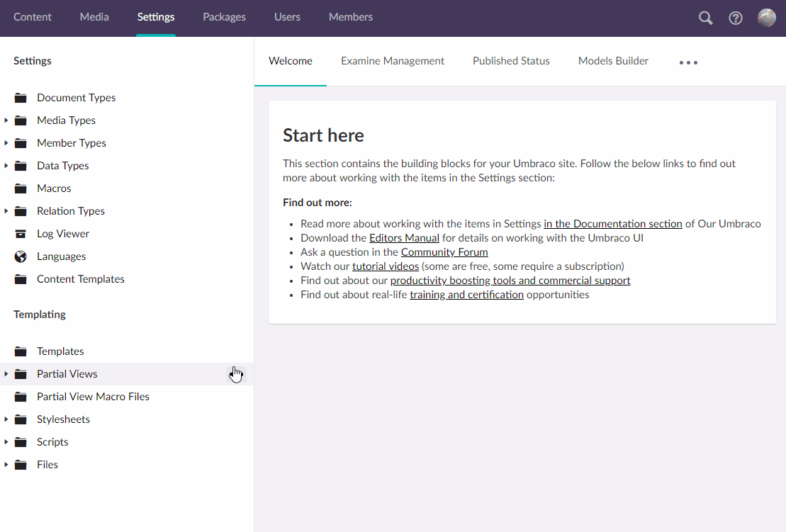Screen dimensions: 786x532
Task: Expand the Files tree node
Action: pos(6,465)
